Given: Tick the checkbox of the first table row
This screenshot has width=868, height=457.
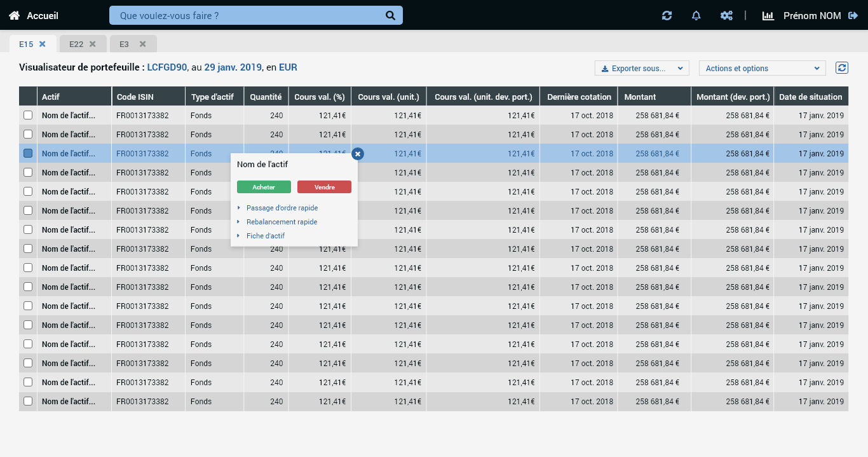Looking at the screenshot, I should coord(28,116).
